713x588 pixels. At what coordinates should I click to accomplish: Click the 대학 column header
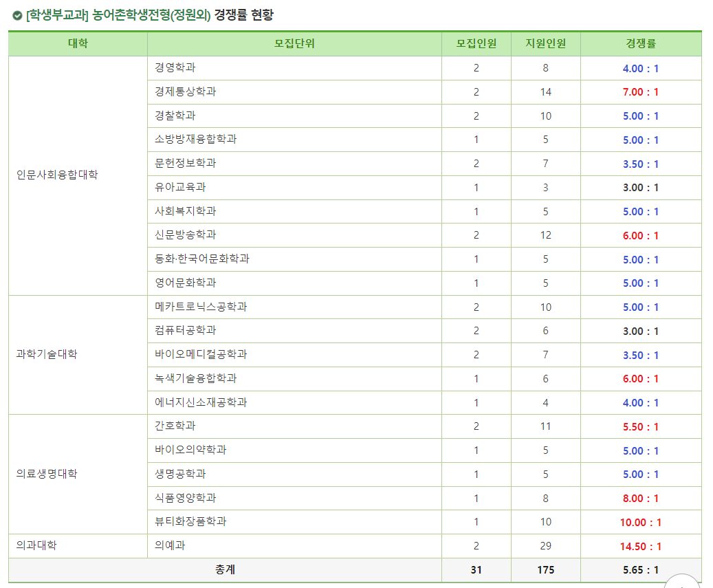coord(78,43)
